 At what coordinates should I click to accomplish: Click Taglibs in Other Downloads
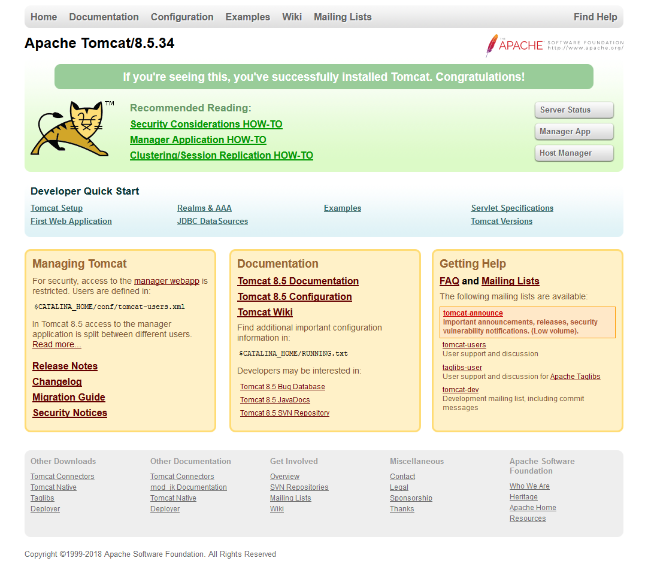coord(42,498)
